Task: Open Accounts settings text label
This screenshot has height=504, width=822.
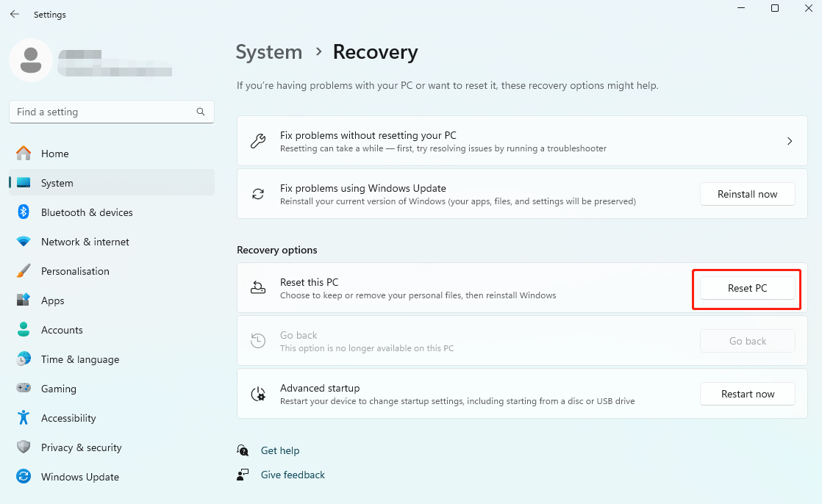Action: 62,330
